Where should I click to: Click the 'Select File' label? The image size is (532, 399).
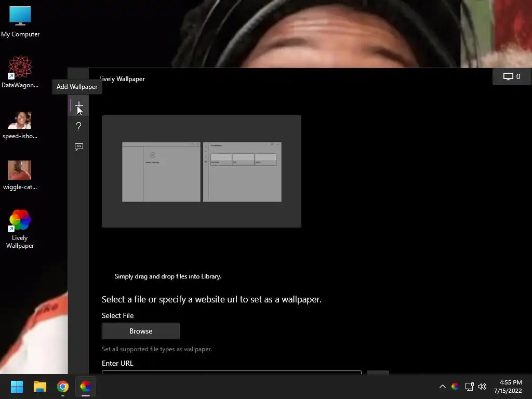tap(118, 315)
